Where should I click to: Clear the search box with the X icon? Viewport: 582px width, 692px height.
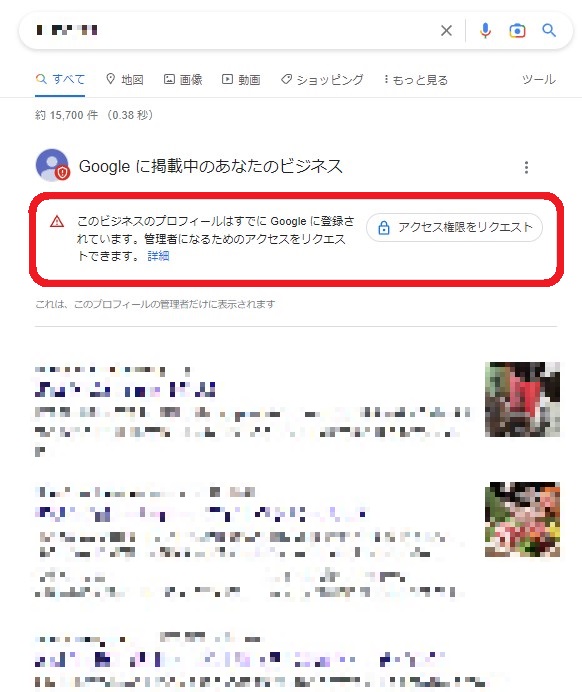(x=446, y=30)
